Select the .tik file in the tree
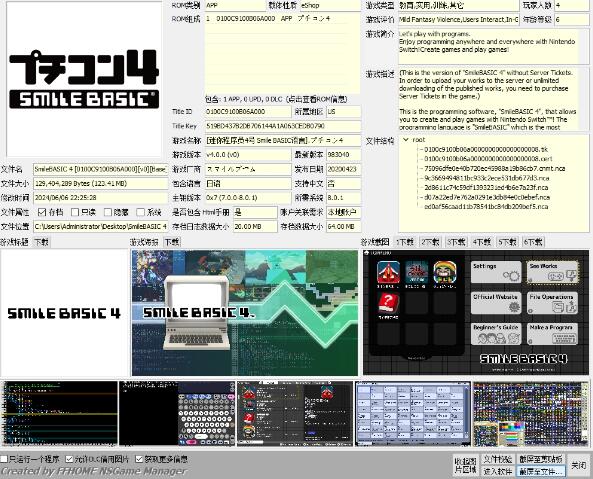The image size is (593, 479). [486, 149]
